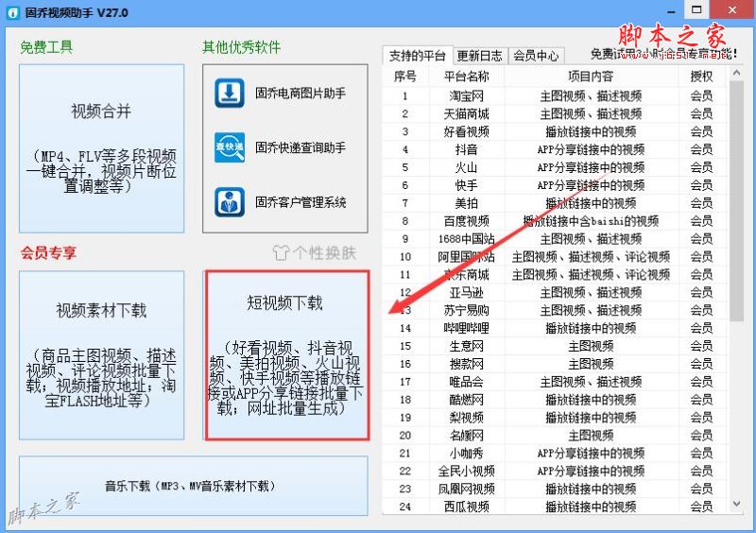Switch to 更新日志 tab
The width and height of the screenshot is (756, 533).
(x=479, y=56)
